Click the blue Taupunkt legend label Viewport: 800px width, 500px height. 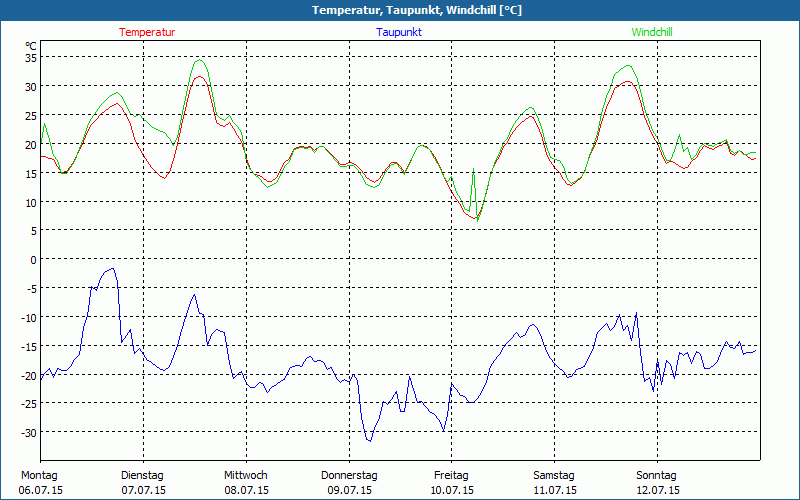click(x=399, y=32)
